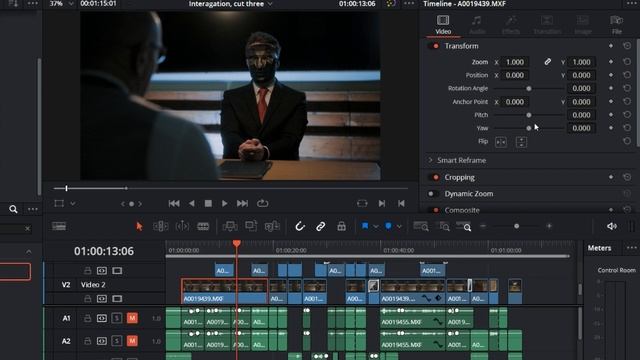Mute audio track A1

(132, 318)
